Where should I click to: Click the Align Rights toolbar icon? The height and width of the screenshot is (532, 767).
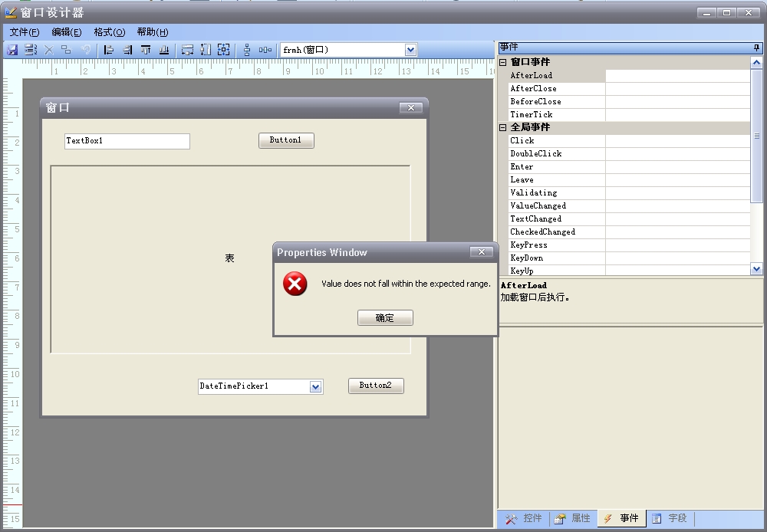pos(127,50)
